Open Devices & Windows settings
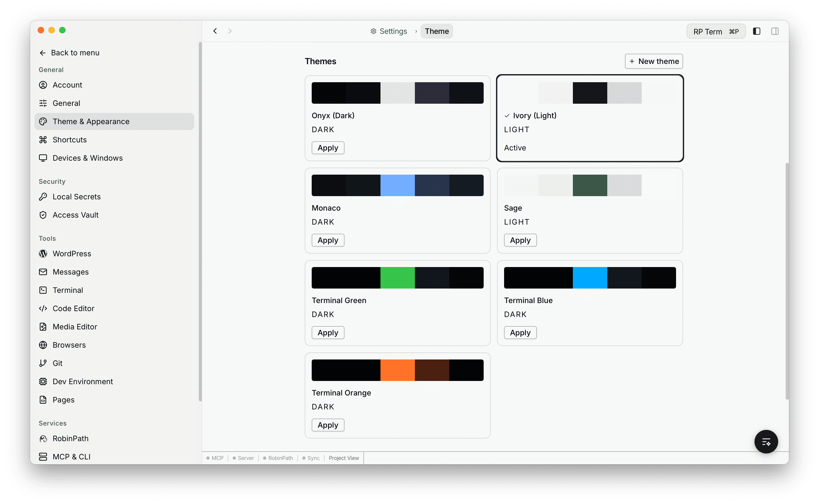 tap(87, 158)
